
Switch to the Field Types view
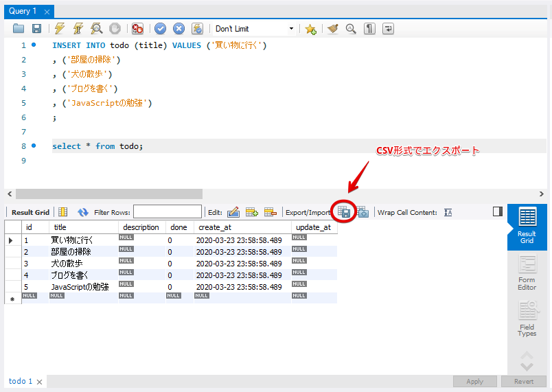pos(527,319)
